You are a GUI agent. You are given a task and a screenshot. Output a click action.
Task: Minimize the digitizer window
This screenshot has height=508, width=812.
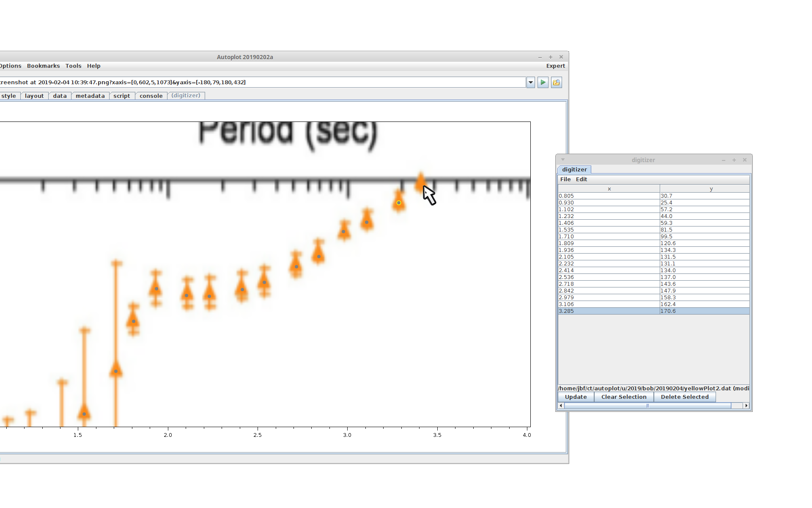click(x=724, y=160)
